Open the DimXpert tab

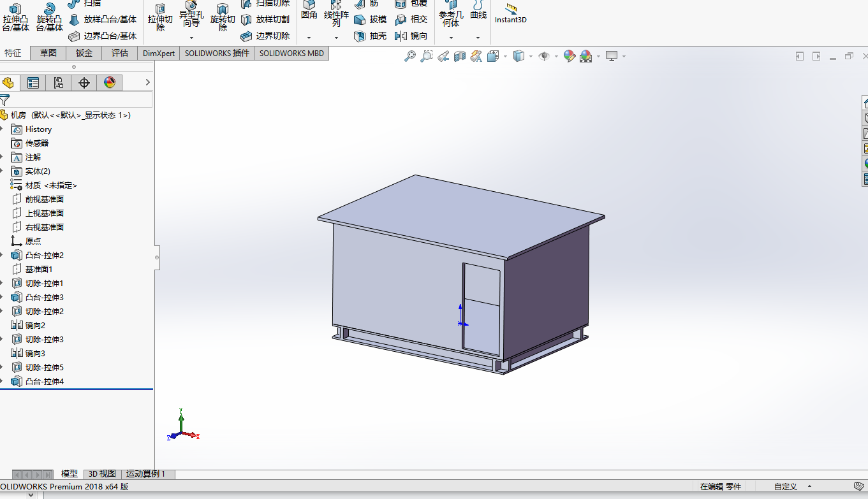(159, 53)
